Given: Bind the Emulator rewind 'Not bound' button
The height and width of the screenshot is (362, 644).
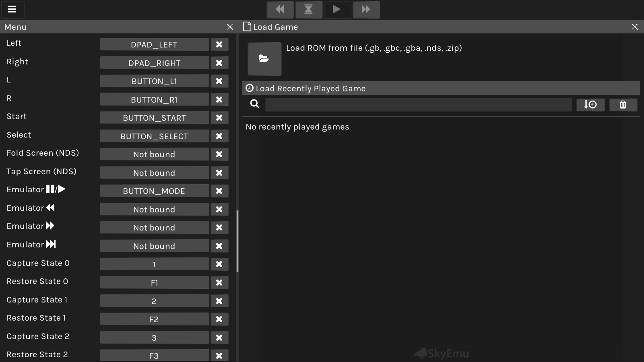Looking at the screenshot, I should click(155, 210).
